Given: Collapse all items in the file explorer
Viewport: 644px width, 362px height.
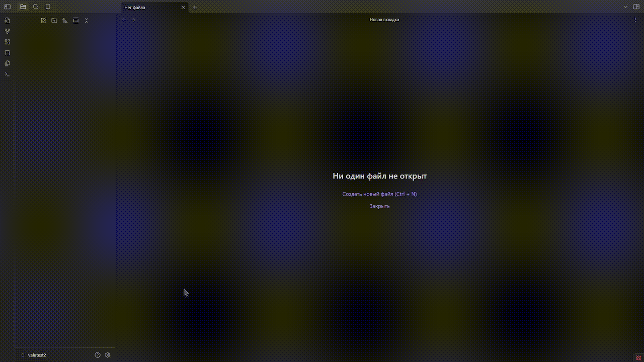Looking at the screenshot, I should [x=86, y=20].
